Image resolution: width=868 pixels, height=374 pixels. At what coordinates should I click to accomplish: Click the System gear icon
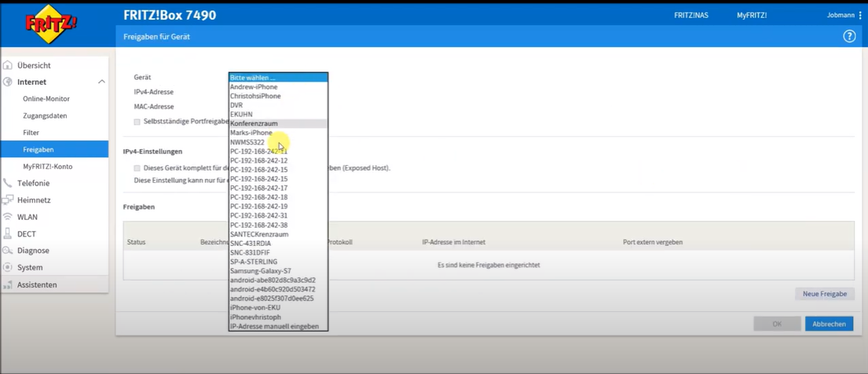tap(8, 268)
